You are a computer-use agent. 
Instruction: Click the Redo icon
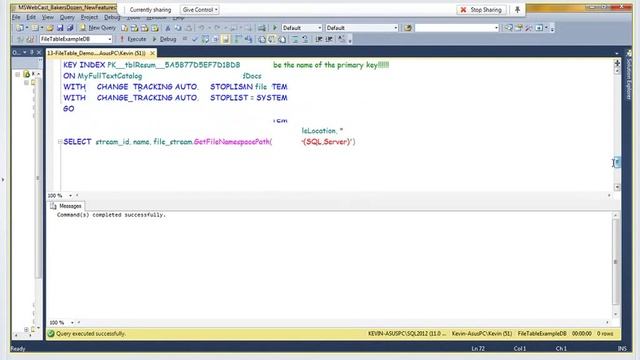pos(217,28)
